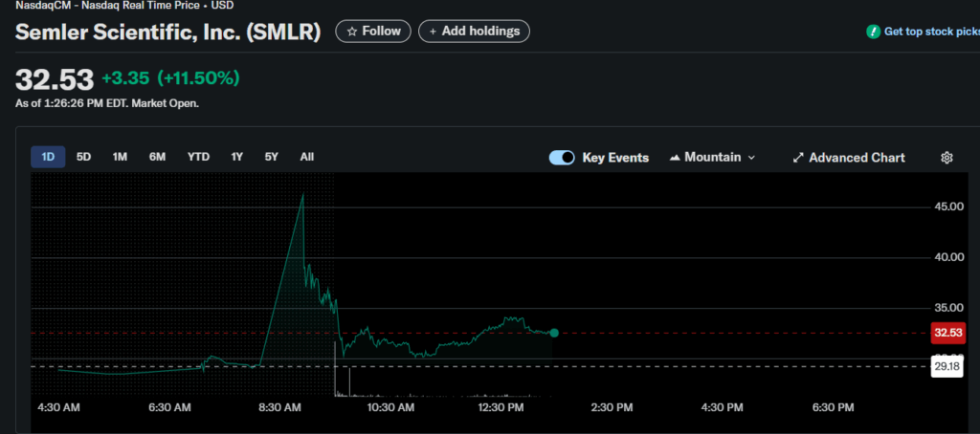The width and height of the screenshot is (980, 434).
Task: Click the NasdaqCM exchange info line
Action: [124, 5]
